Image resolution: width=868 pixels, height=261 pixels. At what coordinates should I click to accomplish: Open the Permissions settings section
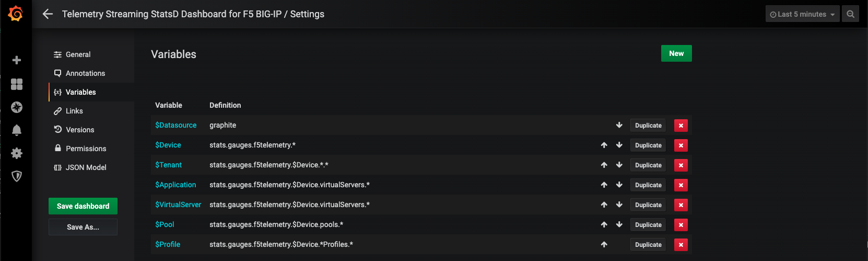point(86,149)
